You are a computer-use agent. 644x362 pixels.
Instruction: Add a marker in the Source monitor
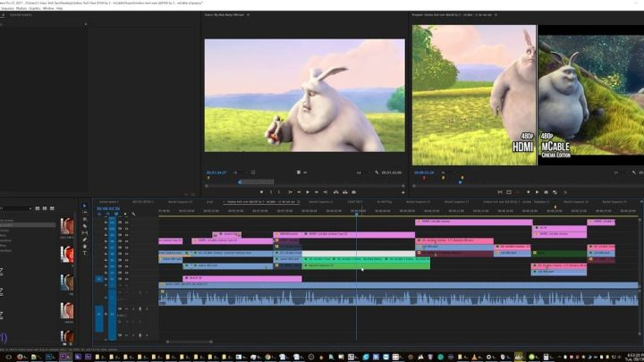(x=261, y=192)
